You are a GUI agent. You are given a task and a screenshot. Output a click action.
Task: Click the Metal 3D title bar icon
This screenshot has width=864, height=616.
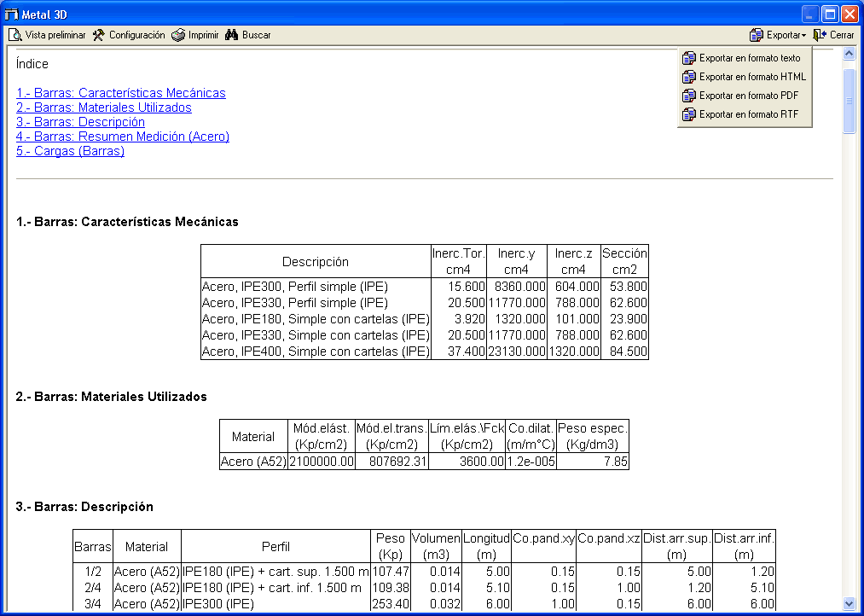tap(11, 15)
